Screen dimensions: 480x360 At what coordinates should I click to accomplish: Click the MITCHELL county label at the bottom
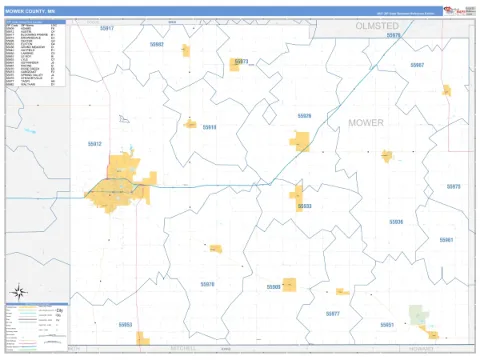tap(183, 348)
